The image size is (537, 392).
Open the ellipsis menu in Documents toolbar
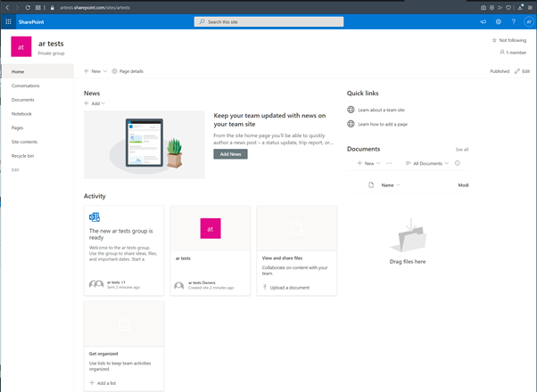(389, 164)
